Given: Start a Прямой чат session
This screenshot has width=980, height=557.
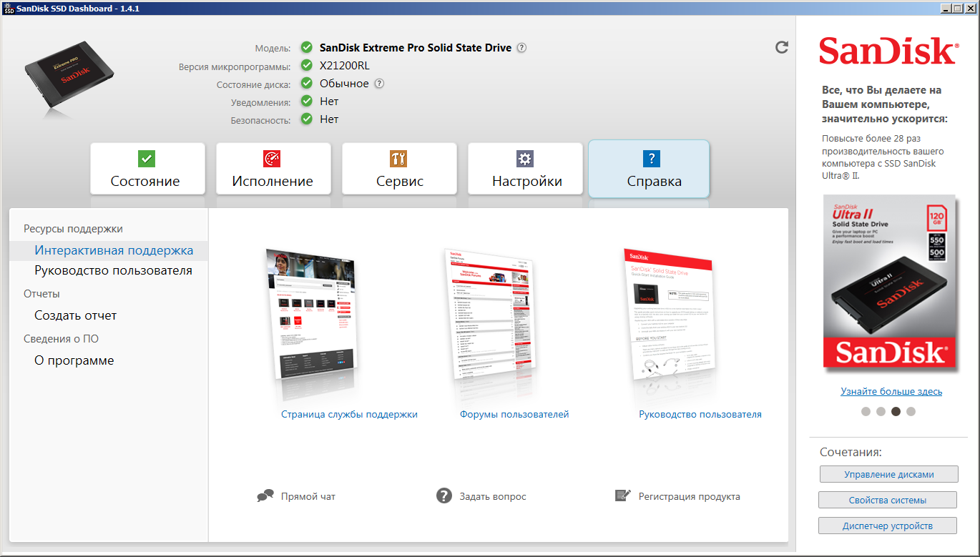Looking at the screenshot, I should [x=308, y=496].
